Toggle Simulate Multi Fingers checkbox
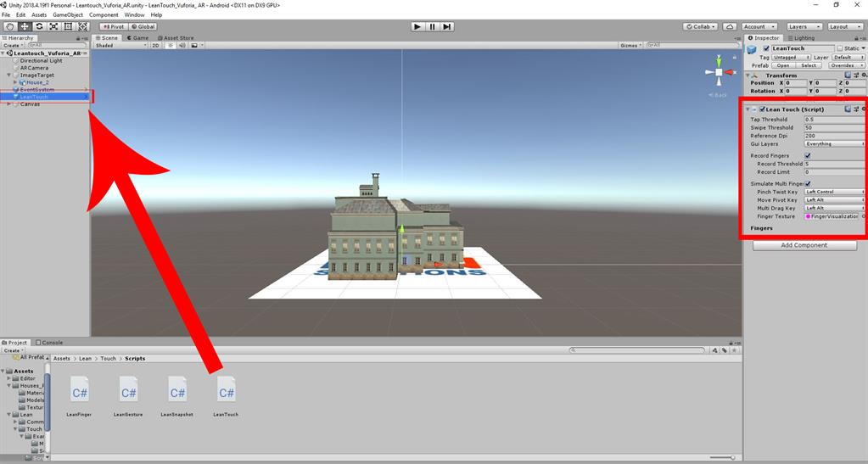 coord(808,183)
